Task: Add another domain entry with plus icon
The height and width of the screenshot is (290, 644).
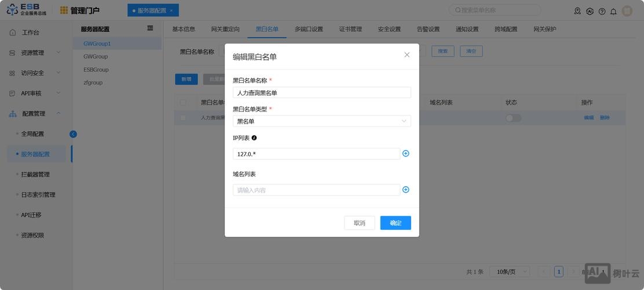Action: 405,190
